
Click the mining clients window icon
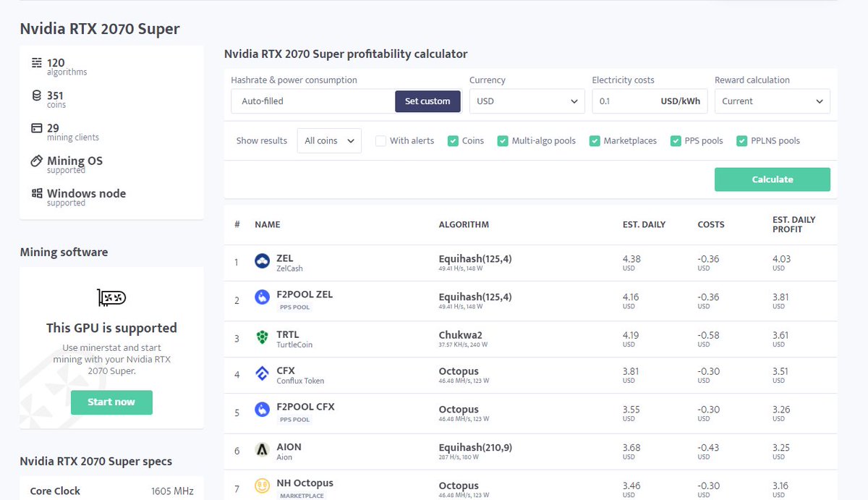point(37,128)
